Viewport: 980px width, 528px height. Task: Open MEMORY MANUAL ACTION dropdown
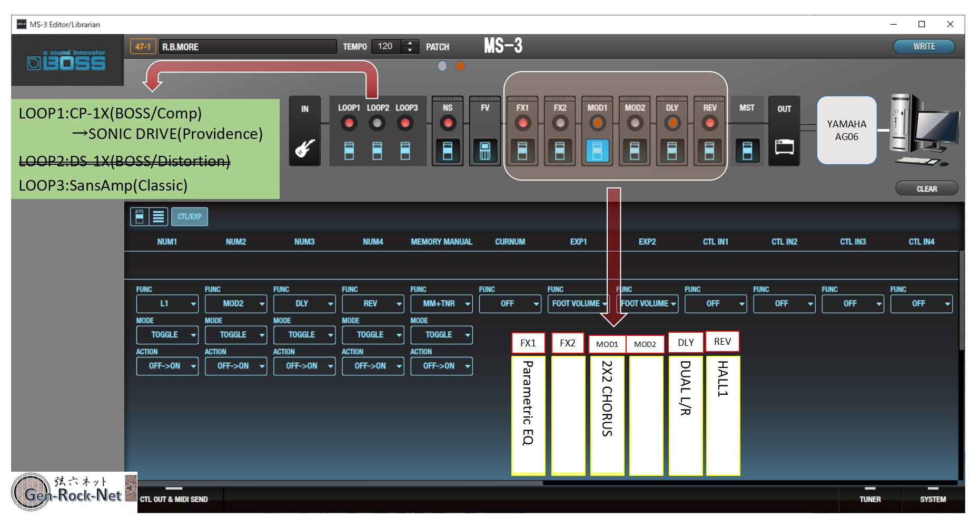(441, 366)
